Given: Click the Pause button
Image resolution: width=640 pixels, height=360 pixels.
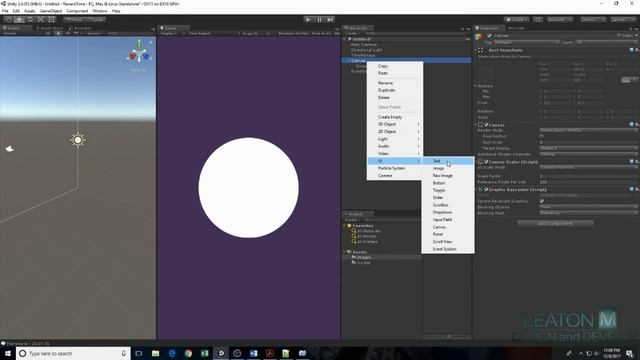Looking at the screenshot, I should pos(319,19).
